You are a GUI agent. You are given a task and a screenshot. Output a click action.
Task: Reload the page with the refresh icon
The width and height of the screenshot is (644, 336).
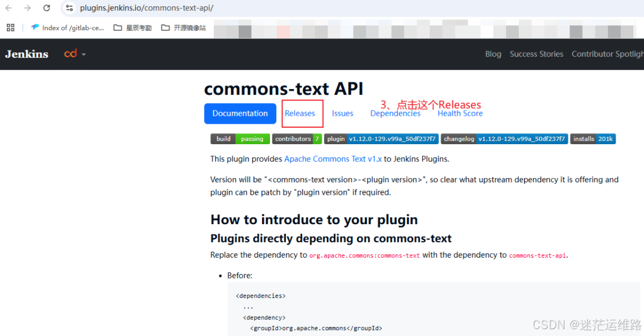tap(47, 8)
